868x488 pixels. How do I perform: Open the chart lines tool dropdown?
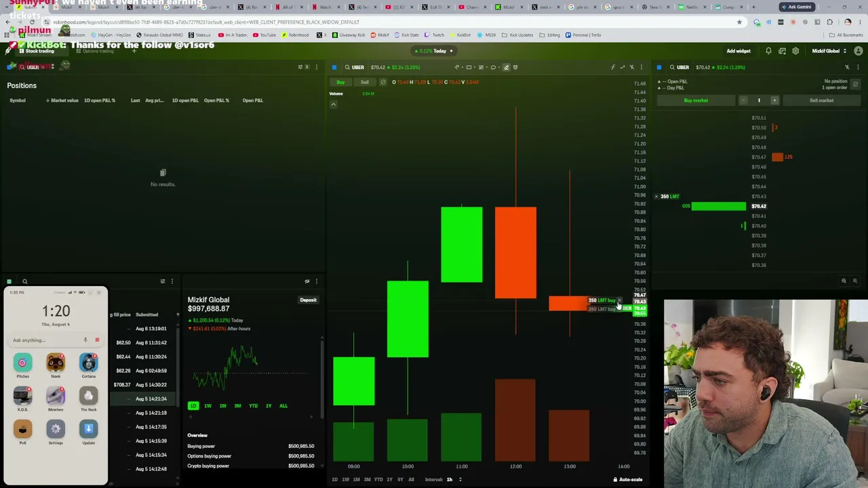tap(483, 67)
